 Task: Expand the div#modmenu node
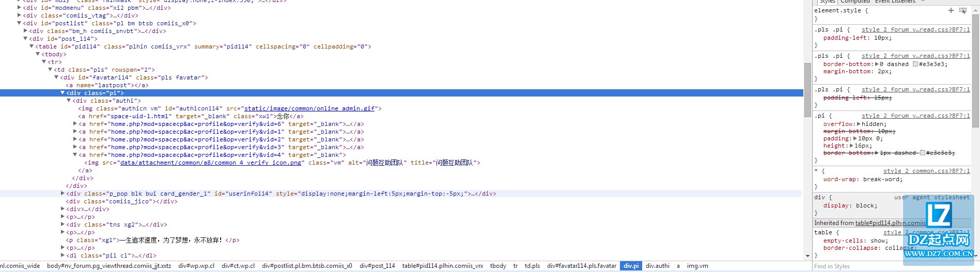20,8
